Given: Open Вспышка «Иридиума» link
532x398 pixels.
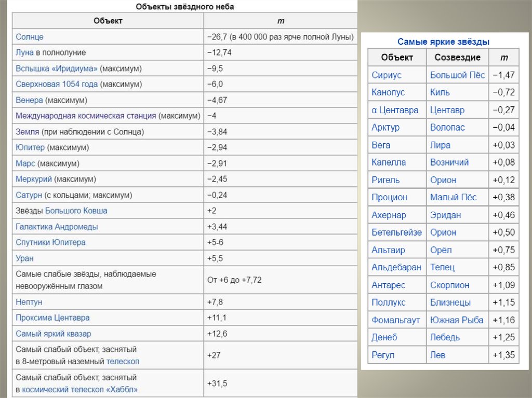Looking at the screenshot, I should point(56,68).
